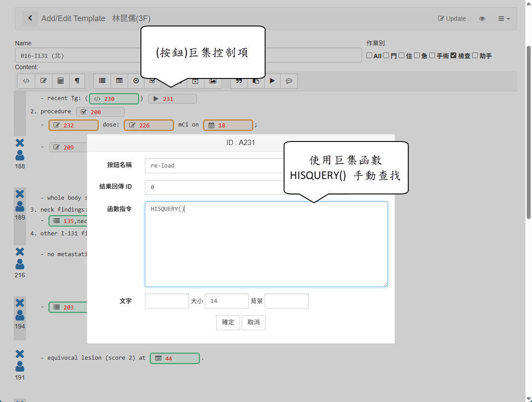This screenshot has width=532, height=402.
Task: Toggle the eye preview icon in header
Action: (x=482, y=19)
